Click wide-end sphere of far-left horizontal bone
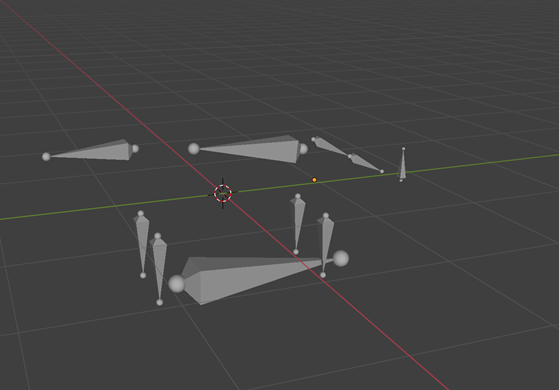559x390 pixels. [x=135, y=149]
